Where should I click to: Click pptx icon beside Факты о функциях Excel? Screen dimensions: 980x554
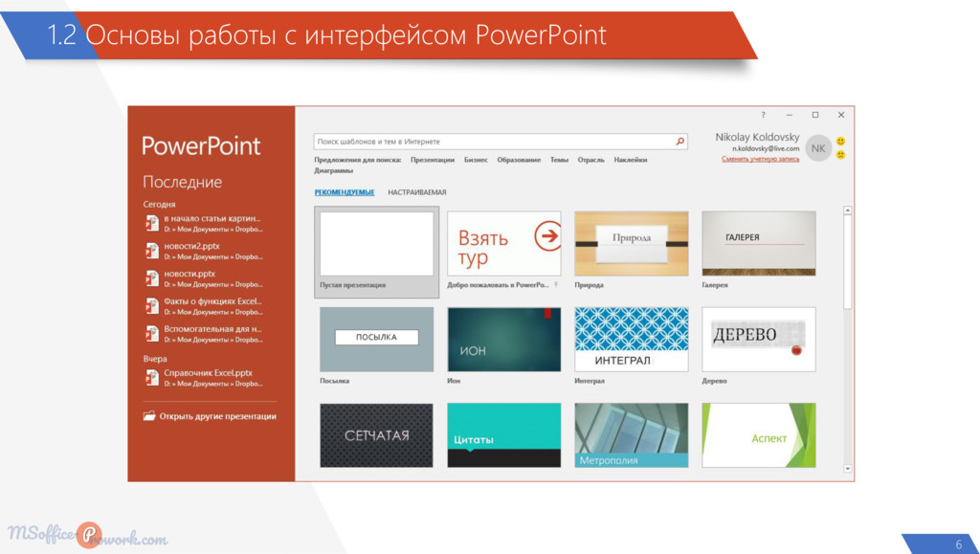click(152, 306)
